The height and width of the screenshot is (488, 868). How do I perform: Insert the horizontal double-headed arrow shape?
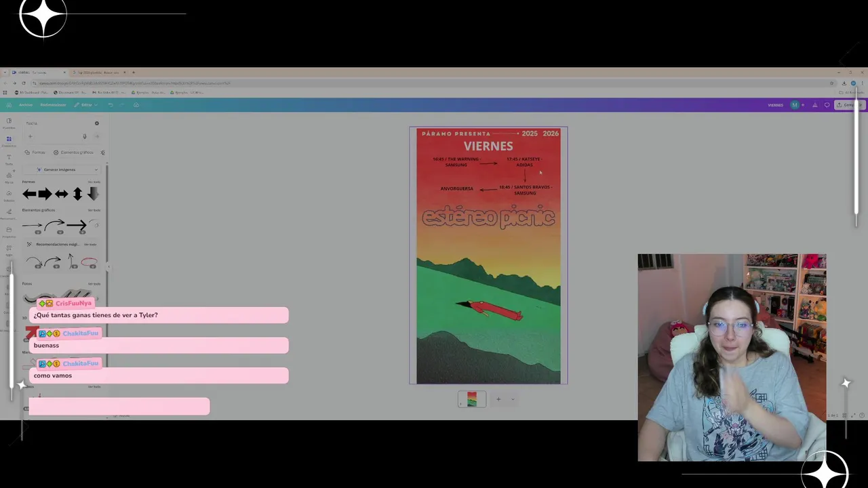click(x=62, y=194)
